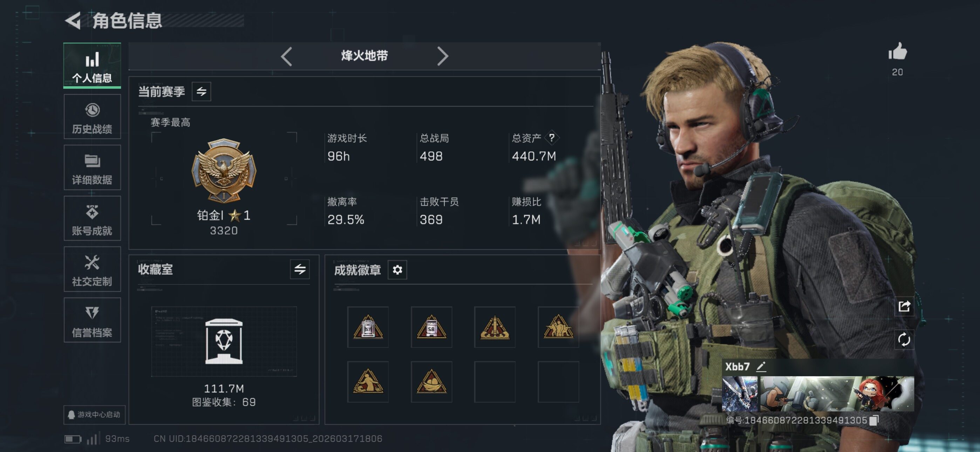Switch to next mode after 烽火地带
This screenshot has height=452, width=980.
tap(442, 56)
